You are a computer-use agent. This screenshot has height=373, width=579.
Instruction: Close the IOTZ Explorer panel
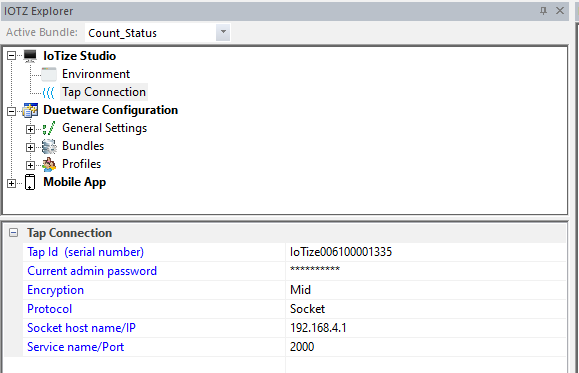[560, 11]
